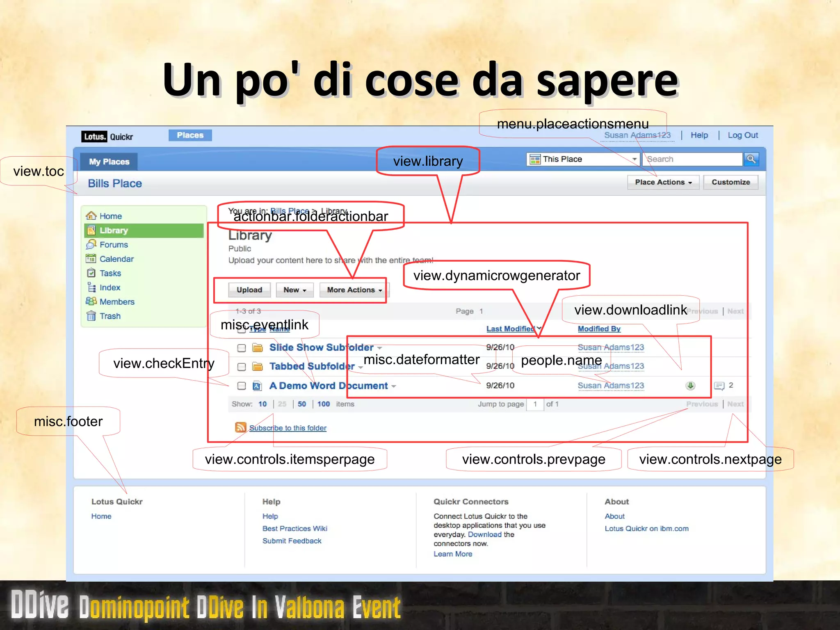840x630 pixels.
Task: Expand Tabbed Subfolder's action arrow
Action: tap(361, 367)
